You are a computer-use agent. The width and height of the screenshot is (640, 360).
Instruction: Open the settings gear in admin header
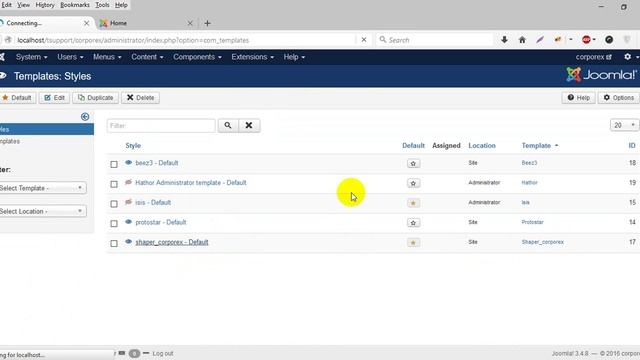point(628,57)
